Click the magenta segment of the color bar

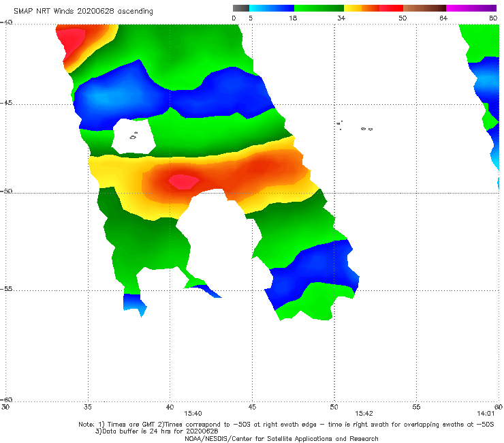(471, 8)
